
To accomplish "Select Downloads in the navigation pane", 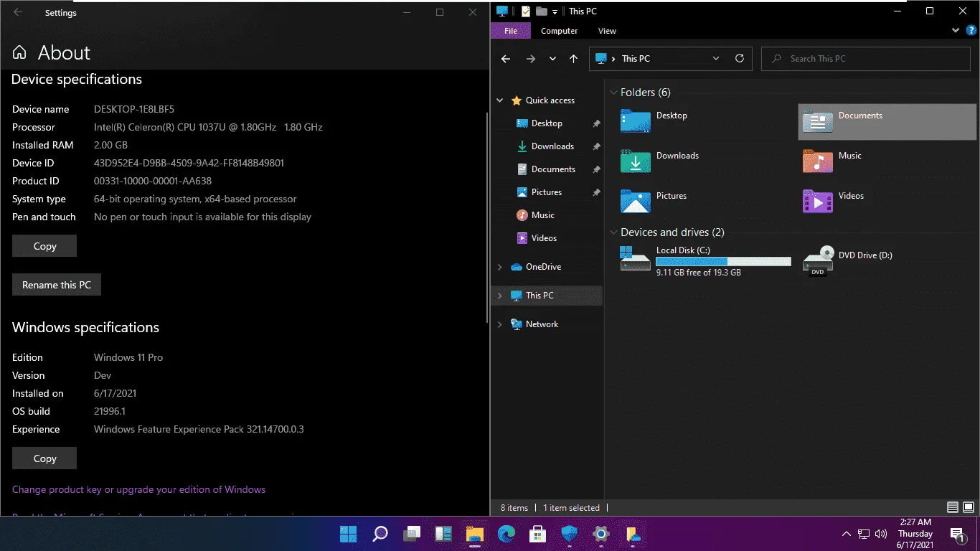I will (552, 146).
